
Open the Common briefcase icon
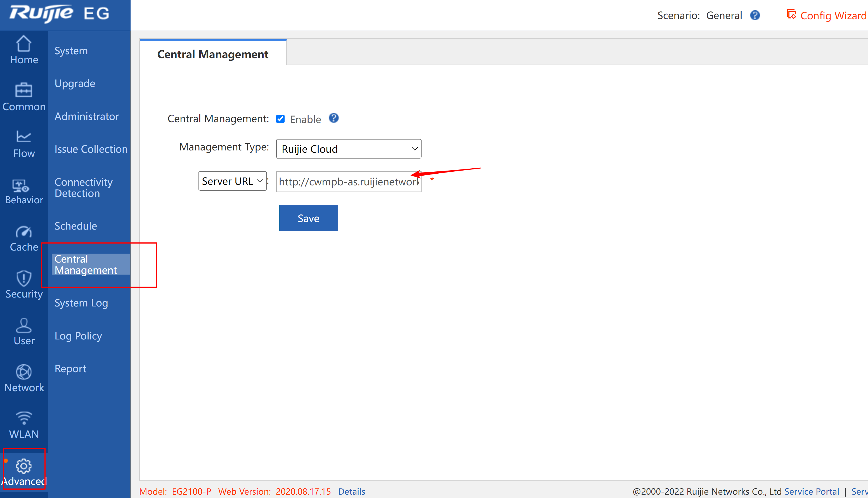(23, 90)
